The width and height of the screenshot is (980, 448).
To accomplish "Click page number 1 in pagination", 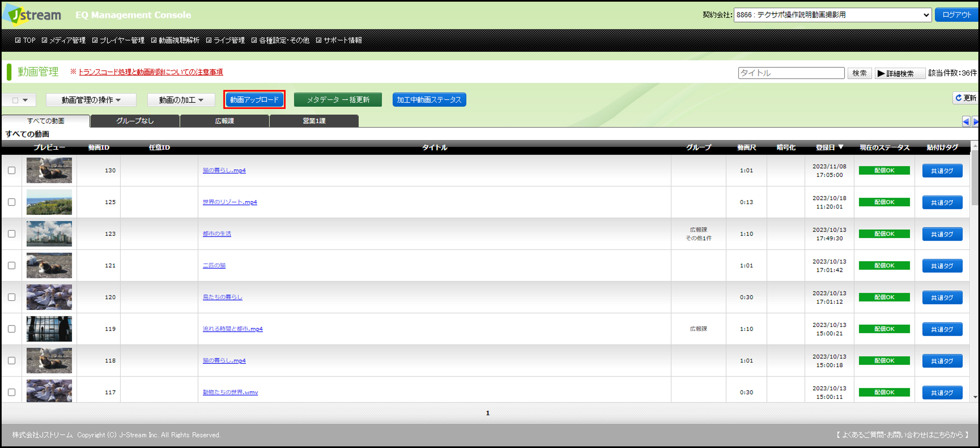I will [488, 413].
